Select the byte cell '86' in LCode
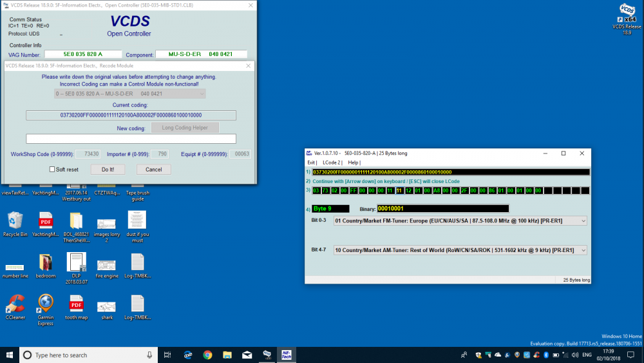This screenshot has width=644, height=363. (492, 191)
